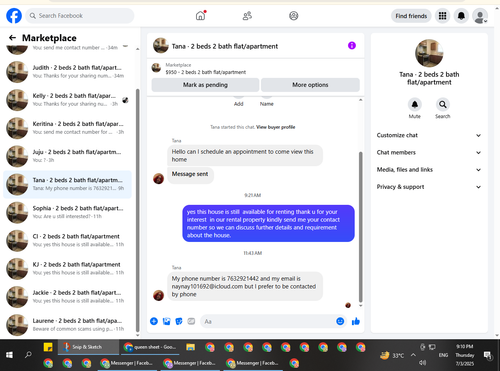Open View buyer profile link

276,127
